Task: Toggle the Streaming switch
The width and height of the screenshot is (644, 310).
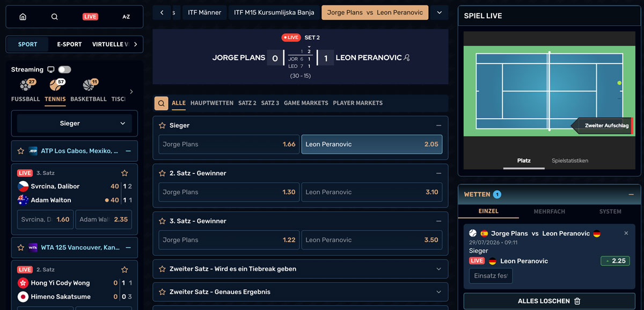Action: click(x=64, y=69)
